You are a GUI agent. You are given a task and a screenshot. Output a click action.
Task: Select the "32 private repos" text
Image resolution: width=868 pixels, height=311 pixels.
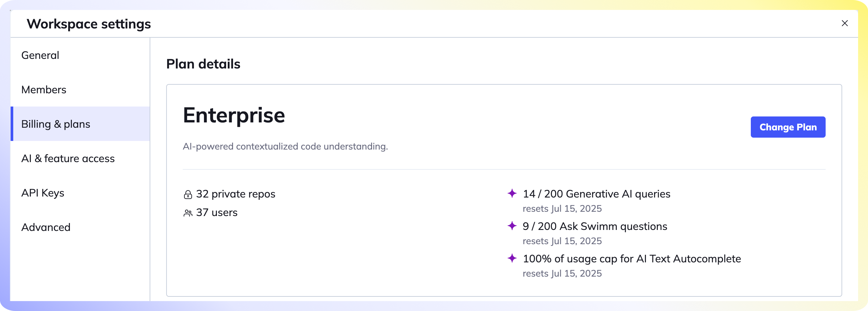click(x=235, y=194)
